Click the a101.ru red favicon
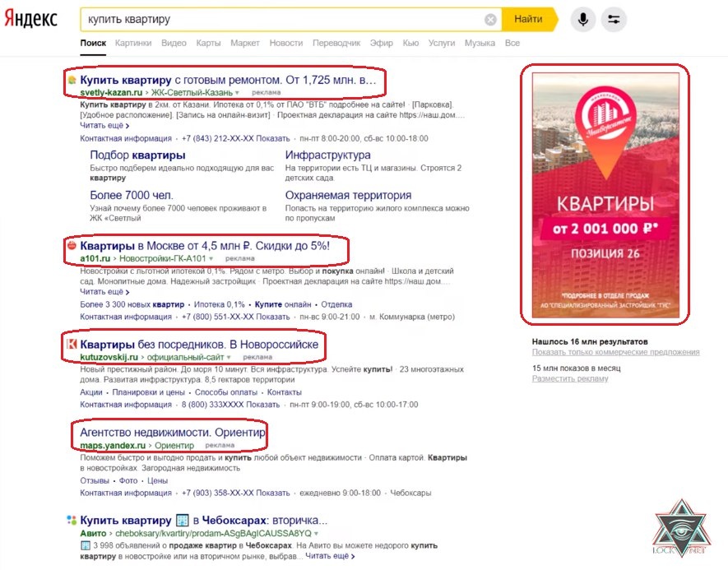728x570 pixels. (72, 245)
